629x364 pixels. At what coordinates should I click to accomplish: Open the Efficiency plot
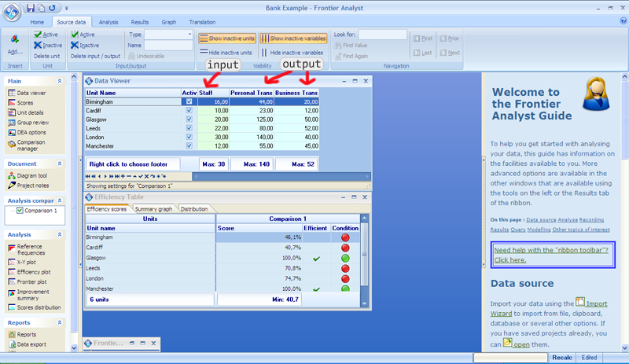[x=29, y=272]
